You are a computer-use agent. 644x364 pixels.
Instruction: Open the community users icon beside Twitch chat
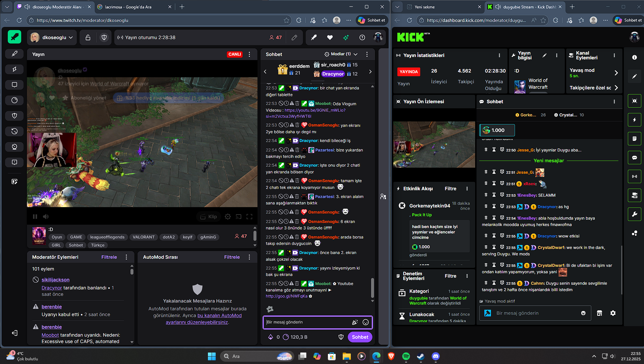coord(383,196)
